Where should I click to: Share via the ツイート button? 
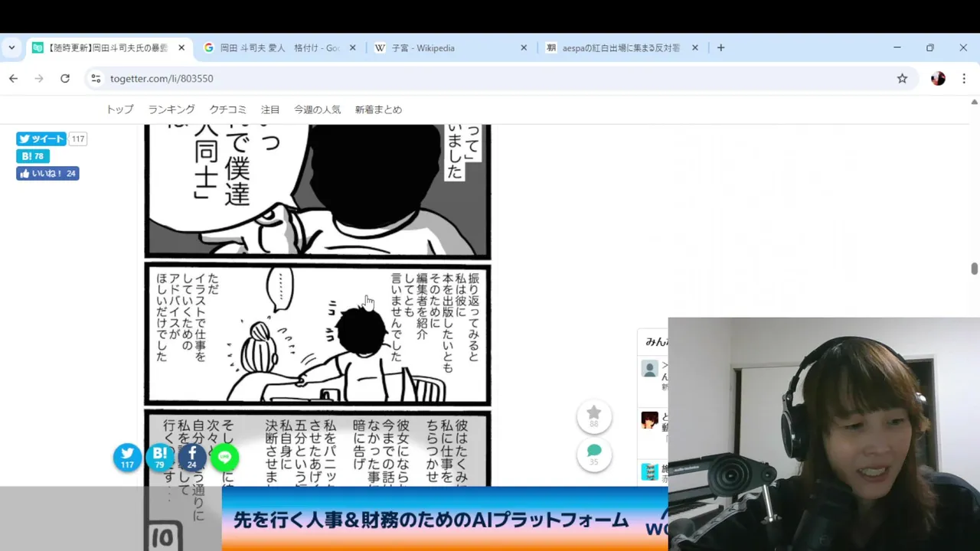tap(41, 139)
